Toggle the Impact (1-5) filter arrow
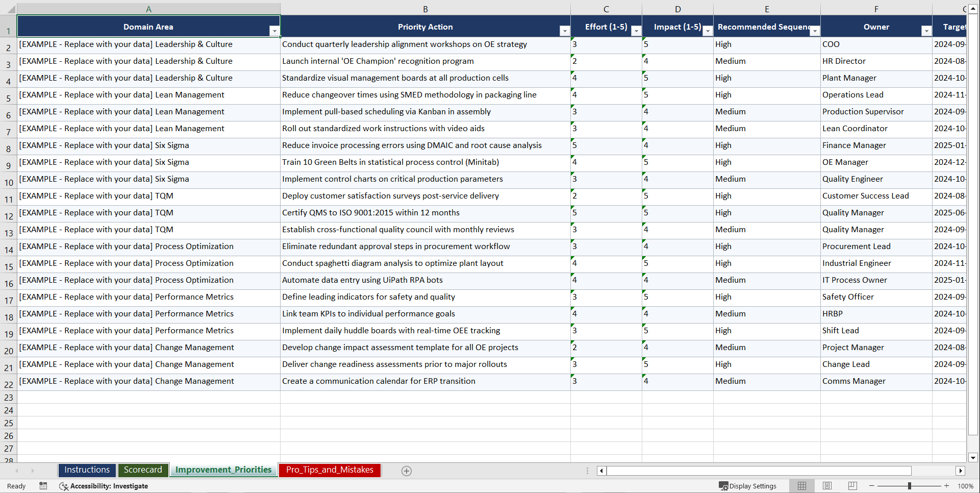Image resolution: width=980 pixels, height=493 pixels. (x=708, y=31)
